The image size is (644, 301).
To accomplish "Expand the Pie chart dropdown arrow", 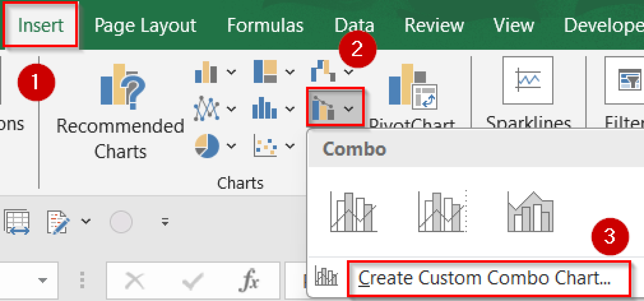I will [x=231, y=146].
